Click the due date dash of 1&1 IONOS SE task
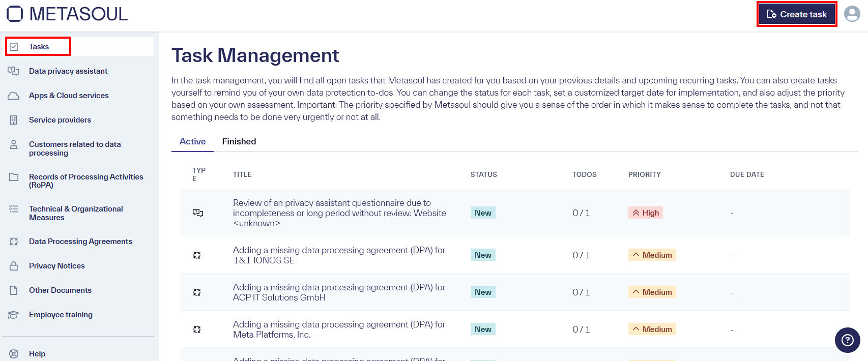This screenshot has width=868, height=361. tap(732, 256)
